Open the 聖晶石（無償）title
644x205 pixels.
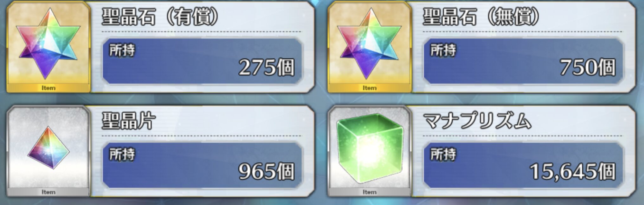(x=481, y=17)
